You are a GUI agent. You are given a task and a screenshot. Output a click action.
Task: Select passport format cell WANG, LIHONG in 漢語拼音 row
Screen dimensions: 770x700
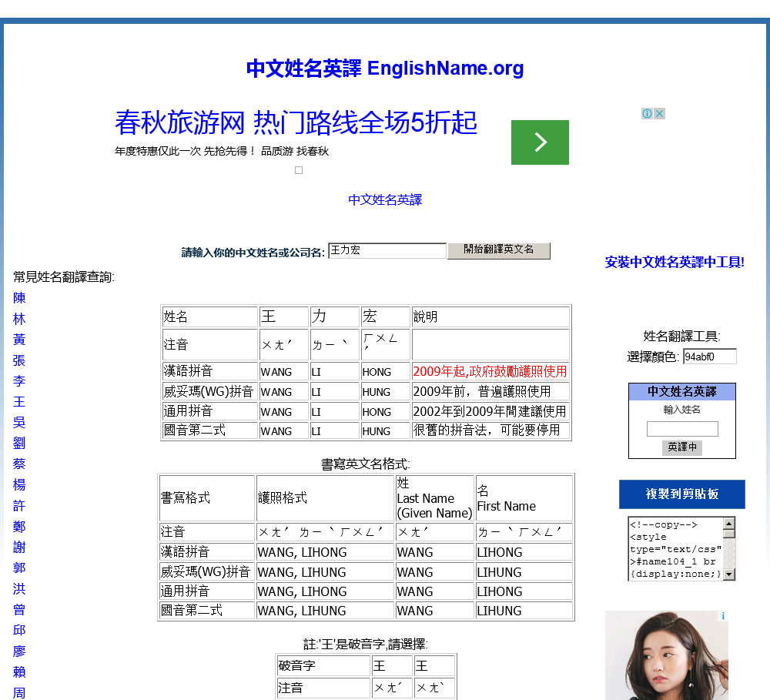pos(325,552)
